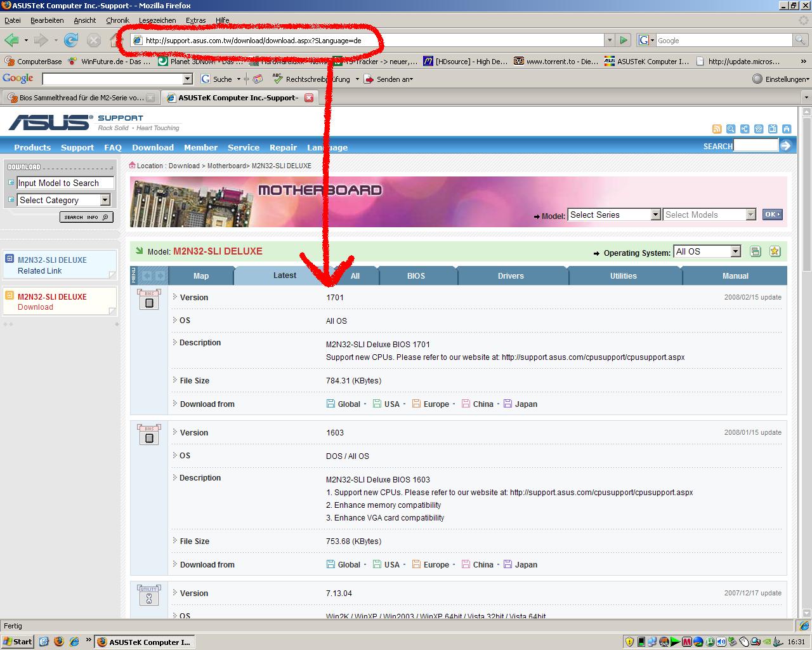This screenshot has height=650, width=812.
Task: Open the ComputerBase bookmark
Action: tap(33, 62)
